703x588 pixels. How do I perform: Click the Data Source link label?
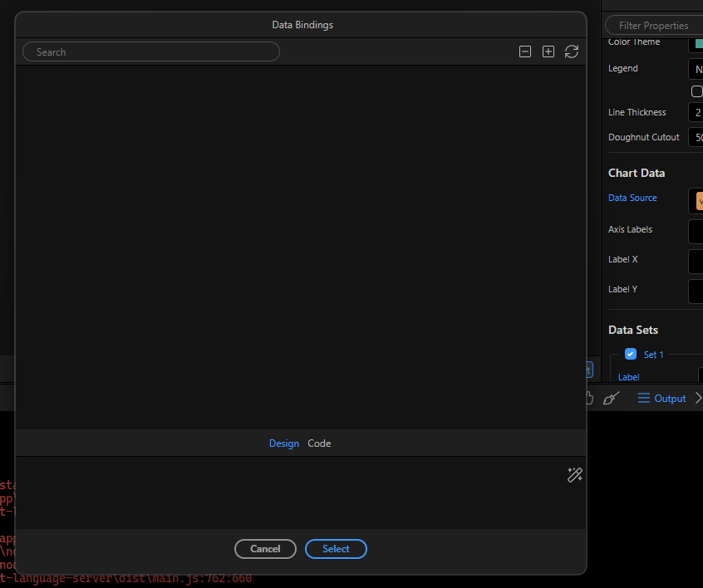pos(632,198)
